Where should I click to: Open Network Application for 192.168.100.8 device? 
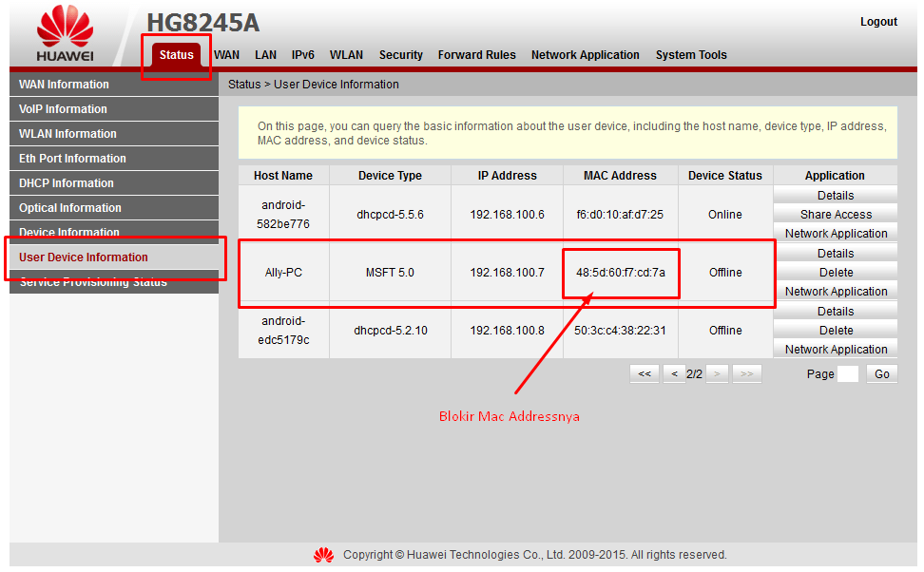[x=835, y=350]
